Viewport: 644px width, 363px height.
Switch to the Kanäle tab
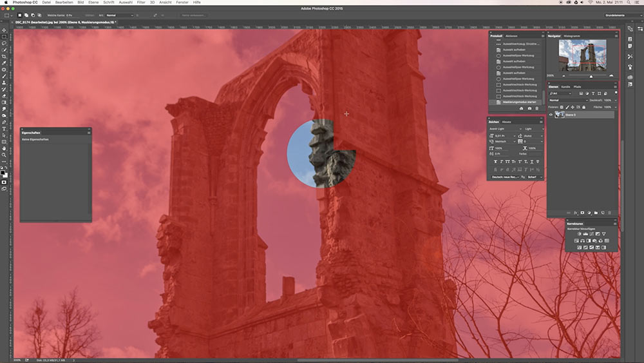click(x=565, y=87)
